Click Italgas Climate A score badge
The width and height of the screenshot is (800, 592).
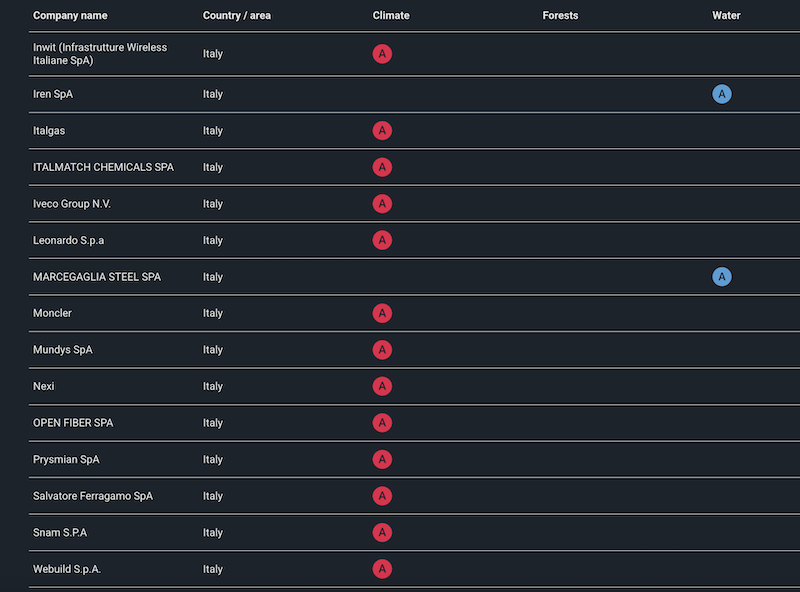[x=382, y=131]
